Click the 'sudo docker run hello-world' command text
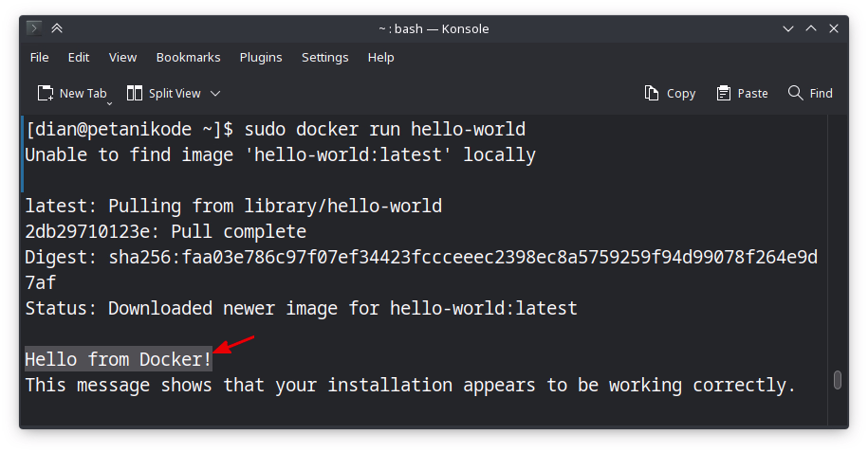Viewport: 868px width, 452px height. coord(385,130)
